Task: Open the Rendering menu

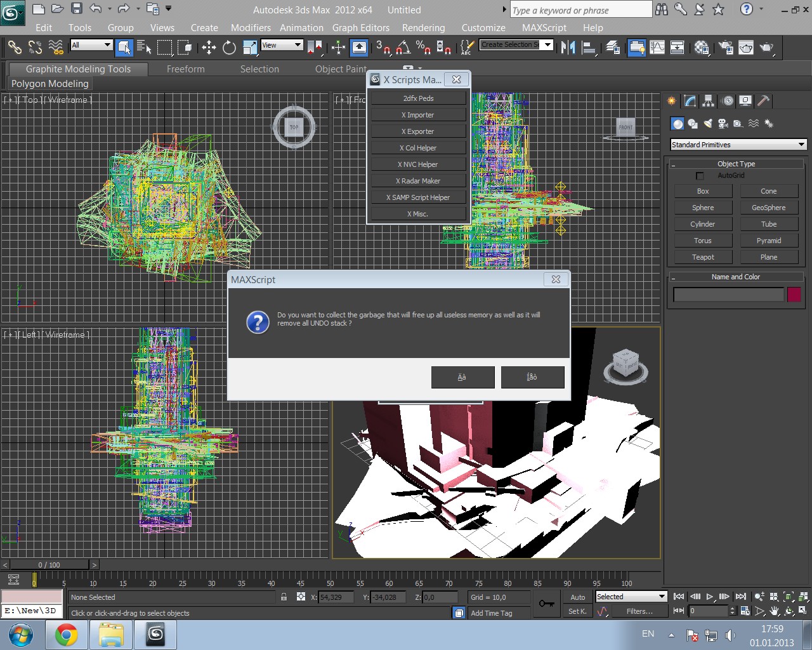Action: pyautogui.click(x=423, y=28)
